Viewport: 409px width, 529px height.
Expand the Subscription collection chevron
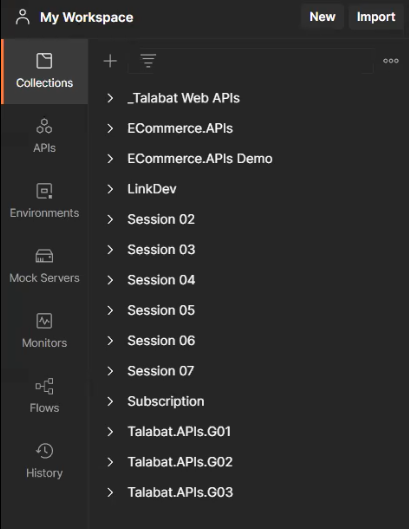click(110, 401)
